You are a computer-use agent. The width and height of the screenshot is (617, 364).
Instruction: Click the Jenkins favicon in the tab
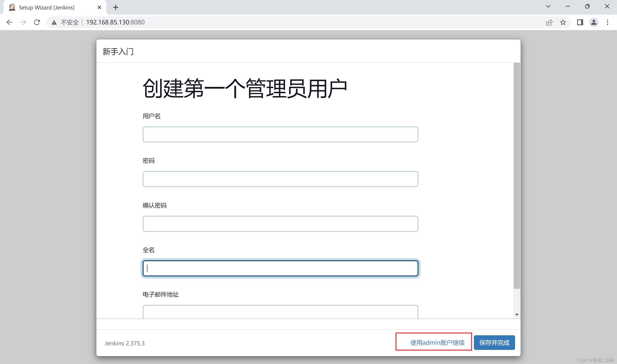pos(12,7)
